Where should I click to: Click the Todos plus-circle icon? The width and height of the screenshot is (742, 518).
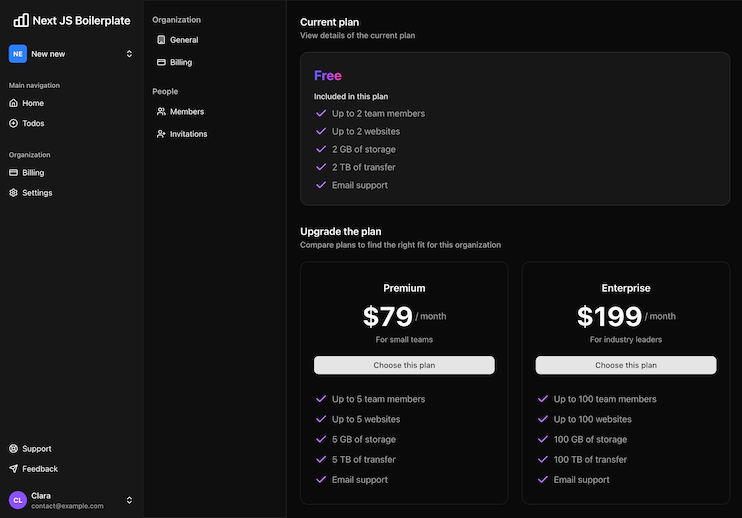13,123
